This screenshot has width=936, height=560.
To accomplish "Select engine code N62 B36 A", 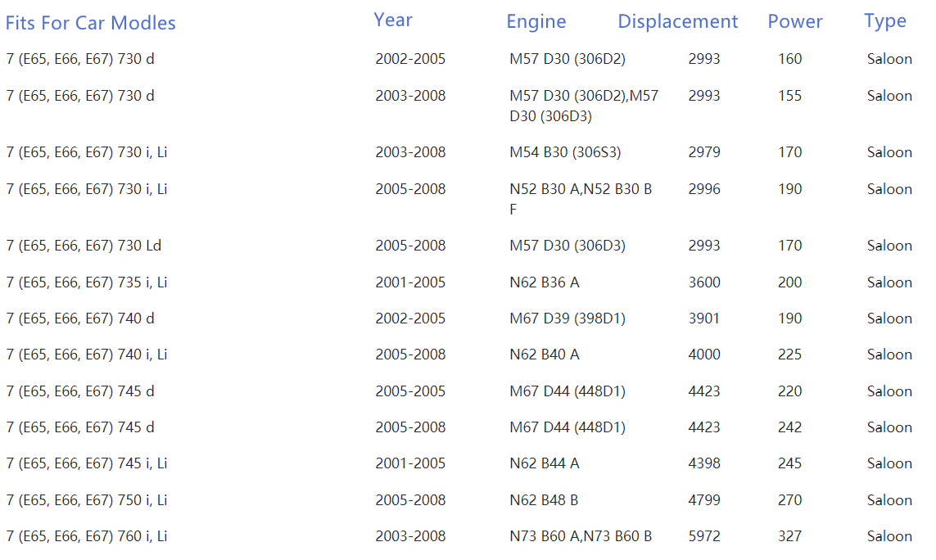I will [544, 282].
